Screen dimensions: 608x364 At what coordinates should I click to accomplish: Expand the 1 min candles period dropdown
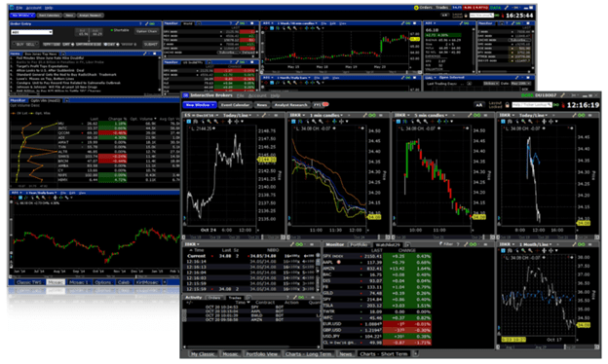(x=324, y=116)
